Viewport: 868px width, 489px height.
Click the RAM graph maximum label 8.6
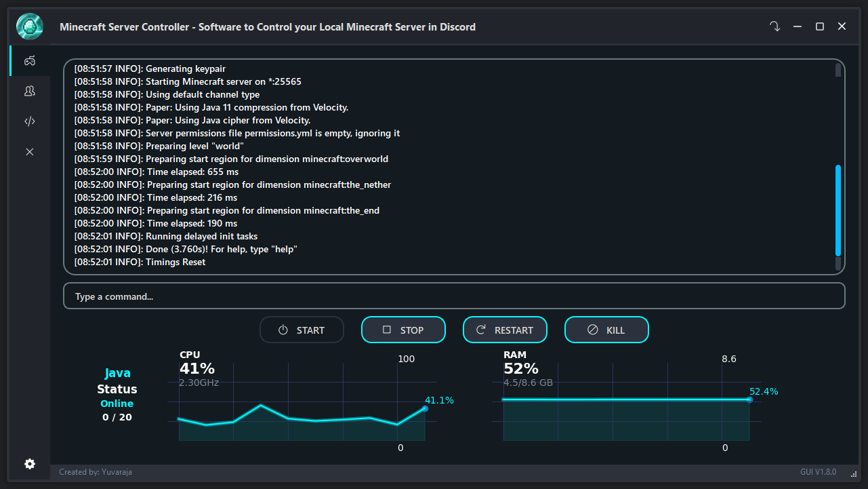coord(729,359)
